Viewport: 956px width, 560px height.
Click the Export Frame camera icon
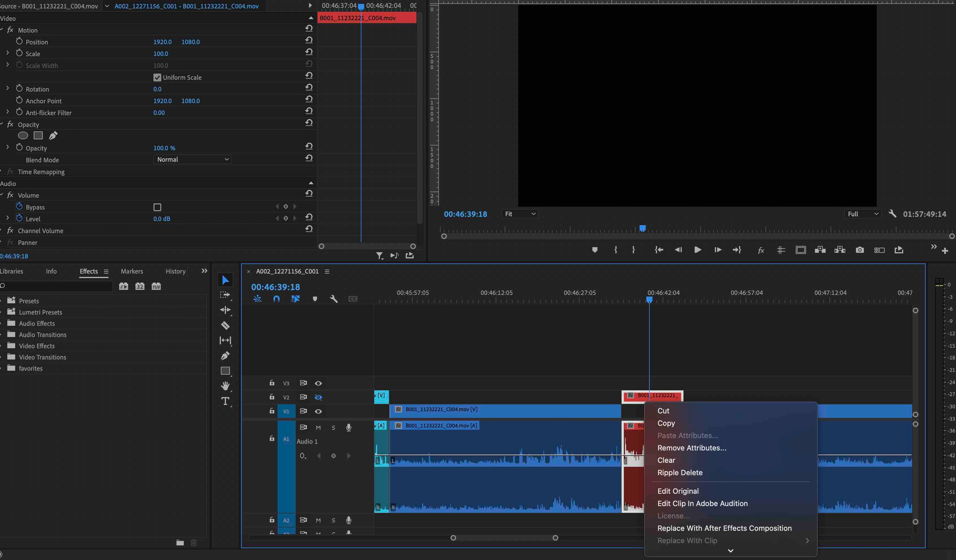(x=860, y=250)
